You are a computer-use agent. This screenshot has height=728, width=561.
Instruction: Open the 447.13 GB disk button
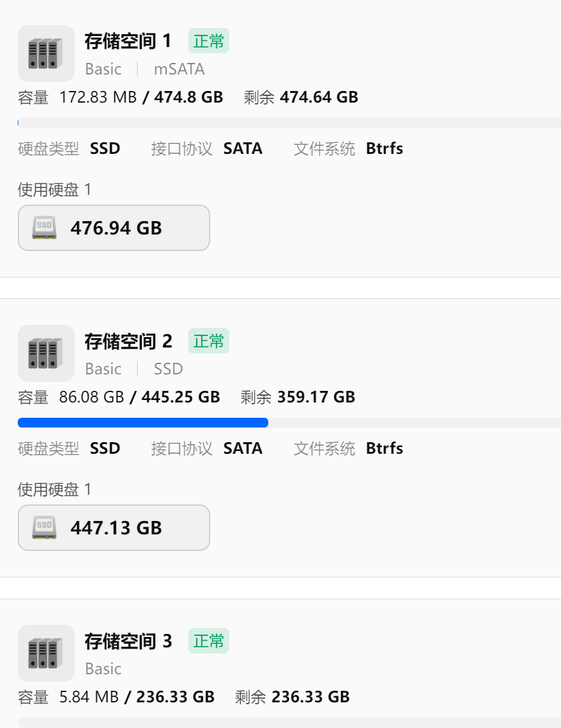[114, 528]
